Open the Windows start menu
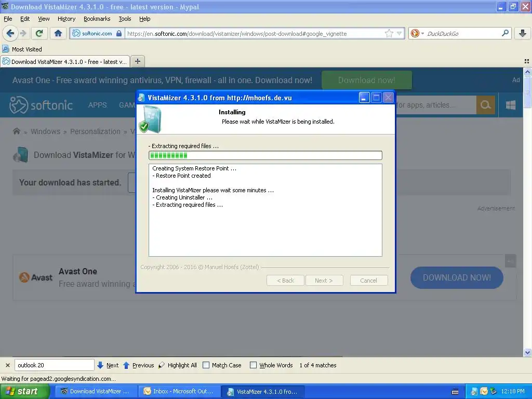Image resolution: width=532 pixels, height=399 pixels. 24,391
